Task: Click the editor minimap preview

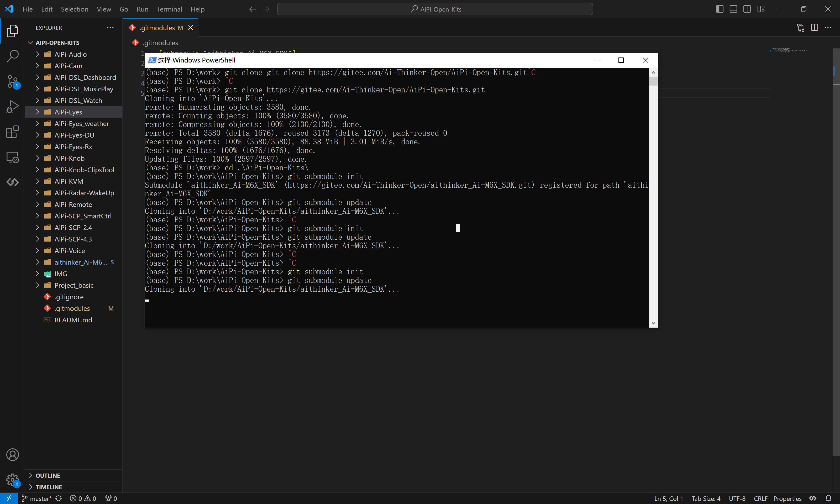Action: pos(789,50)
